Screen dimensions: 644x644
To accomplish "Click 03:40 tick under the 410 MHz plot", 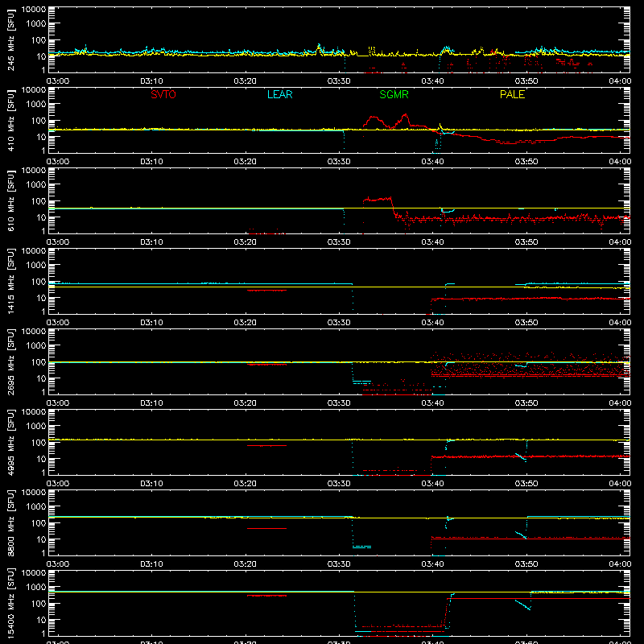I will click(432, 162).
